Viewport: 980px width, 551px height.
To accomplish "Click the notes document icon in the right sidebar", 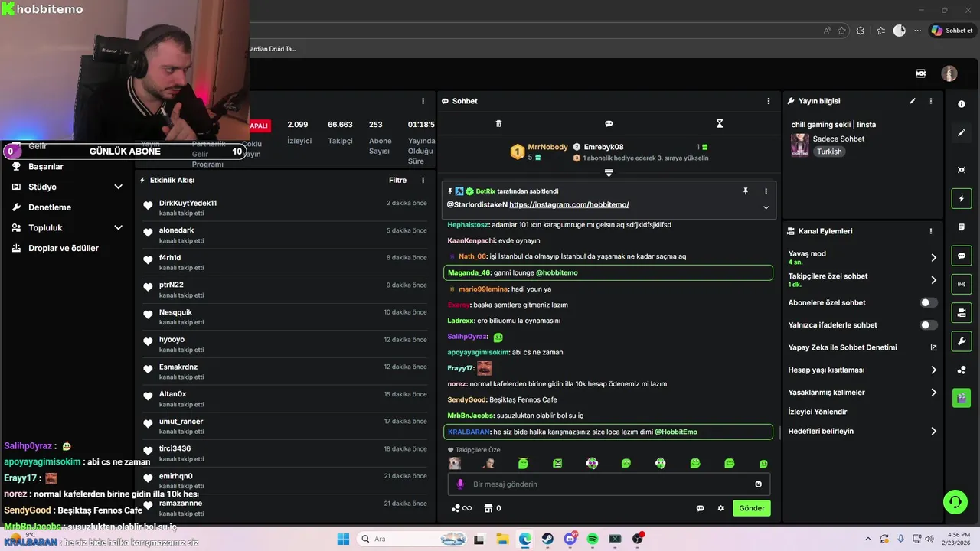I will [x=962, y=227].
